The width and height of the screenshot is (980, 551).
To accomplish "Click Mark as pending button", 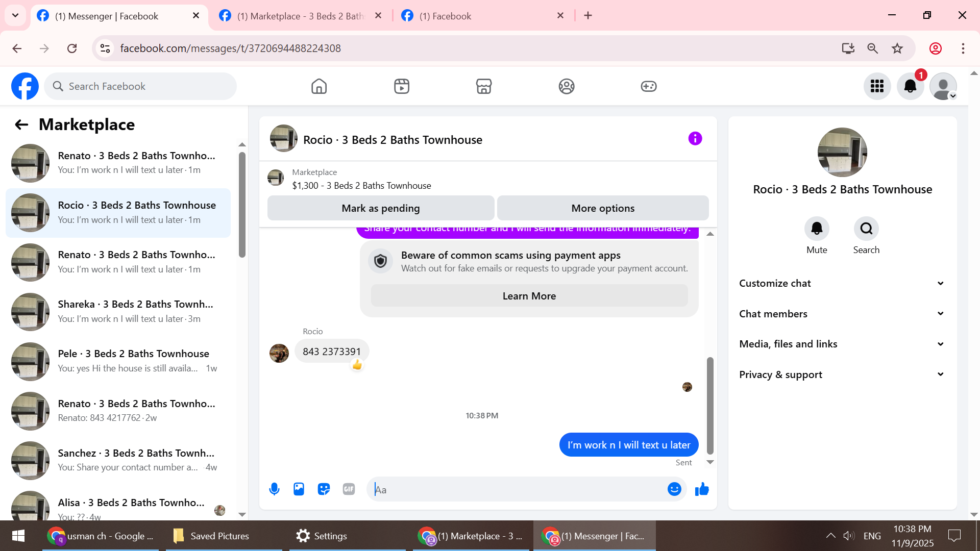I will (381, 208).
